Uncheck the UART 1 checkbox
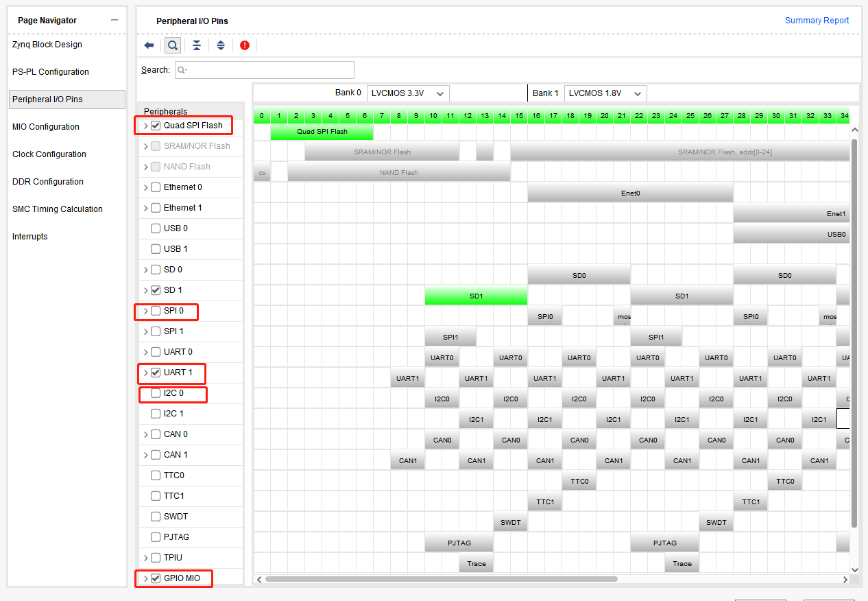The width and height of the screenshot is (868, 601). (156, 373)
